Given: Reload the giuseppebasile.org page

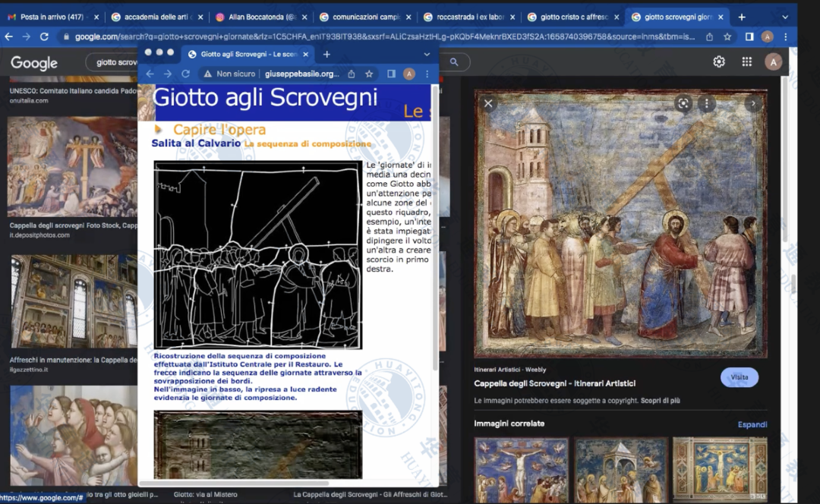Looking at the screenshot, I should click(x=185, y=74).
